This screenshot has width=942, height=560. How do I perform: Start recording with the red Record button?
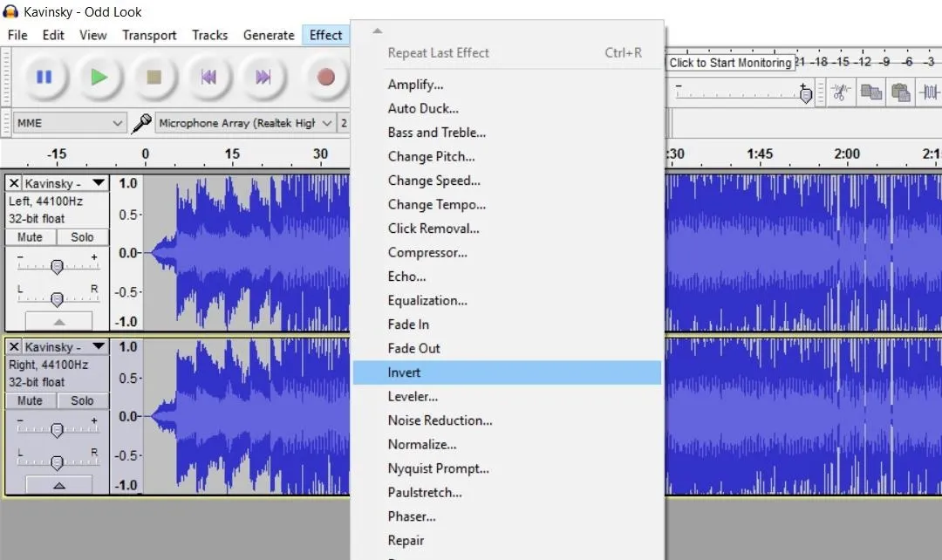click(x=325, y=77)
